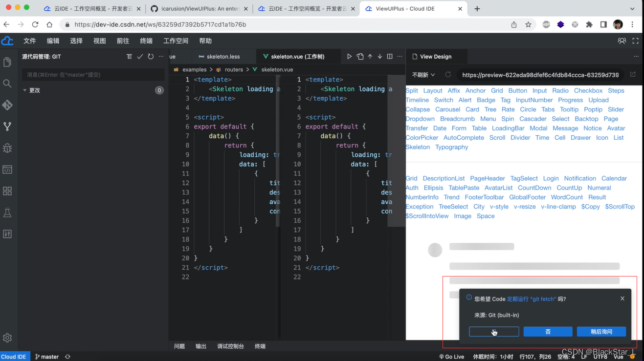
Task: Show the 问题 problems panel tab
Action: (179, 346)
